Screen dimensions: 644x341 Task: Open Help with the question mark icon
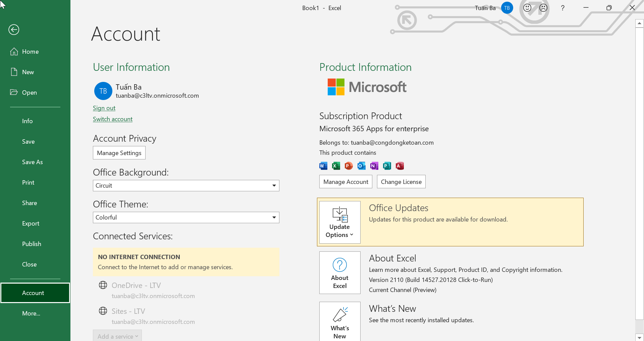(562, 8)
